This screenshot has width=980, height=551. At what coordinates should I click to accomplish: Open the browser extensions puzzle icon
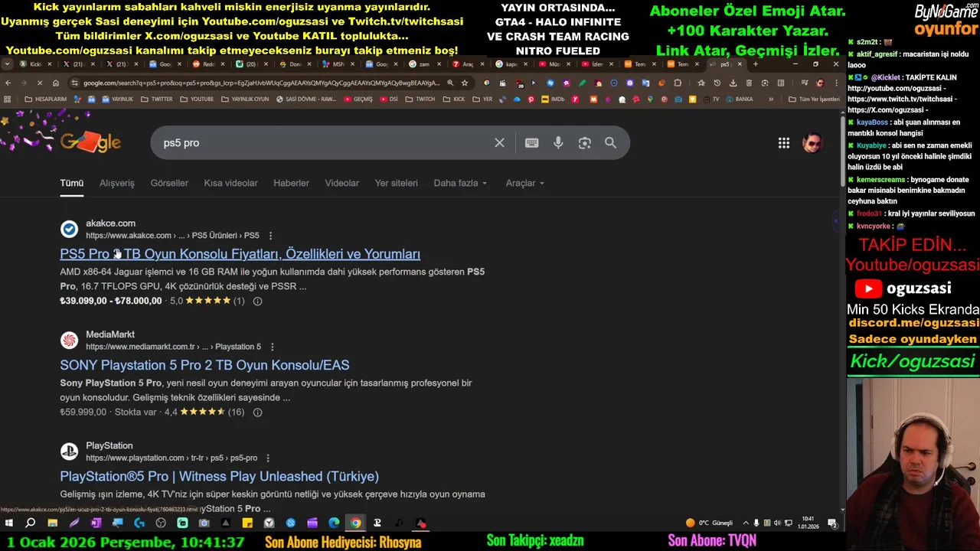[x=678, y=83]
